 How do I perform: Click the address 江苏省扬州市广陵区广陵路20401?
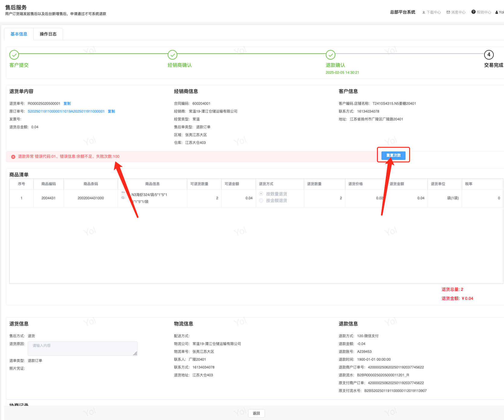coord(376,119)
